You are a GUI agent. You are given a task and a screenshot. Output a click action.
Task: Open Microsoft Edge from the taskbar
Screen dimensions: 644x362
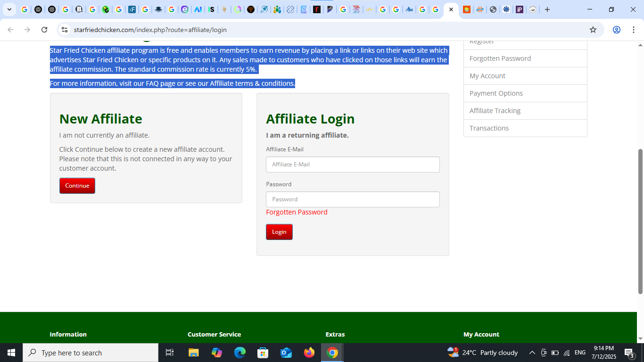(x=240, y=353)
